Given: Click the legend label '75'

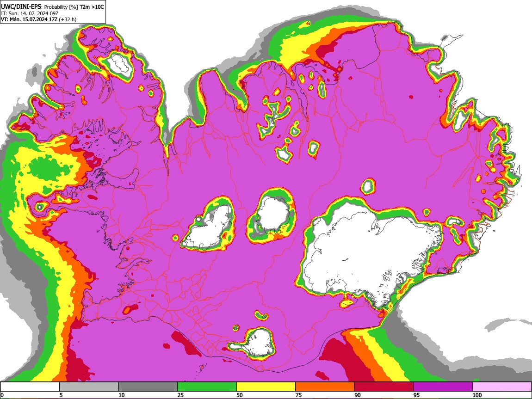Looking at the screenshot, I should [298, 395].
